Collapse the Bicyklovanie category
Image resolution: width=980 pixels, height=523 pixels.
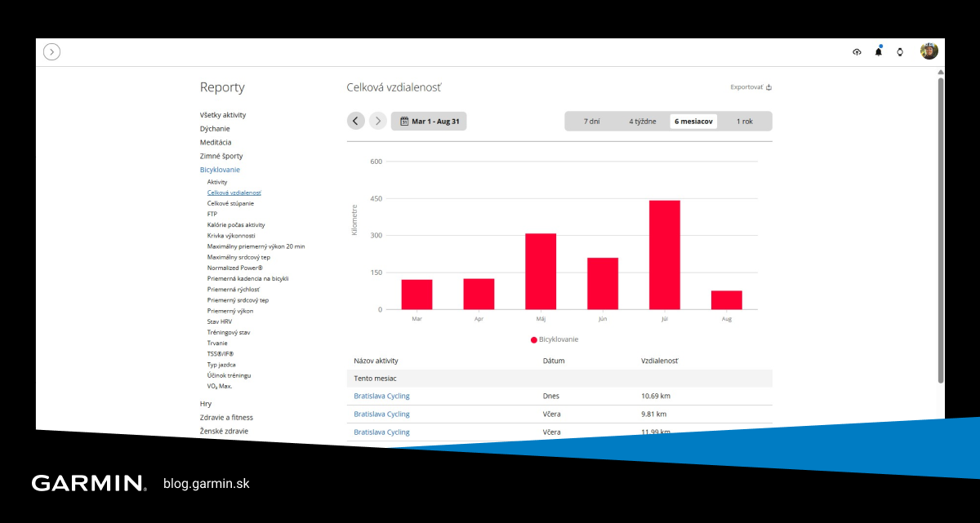(220, 170)
